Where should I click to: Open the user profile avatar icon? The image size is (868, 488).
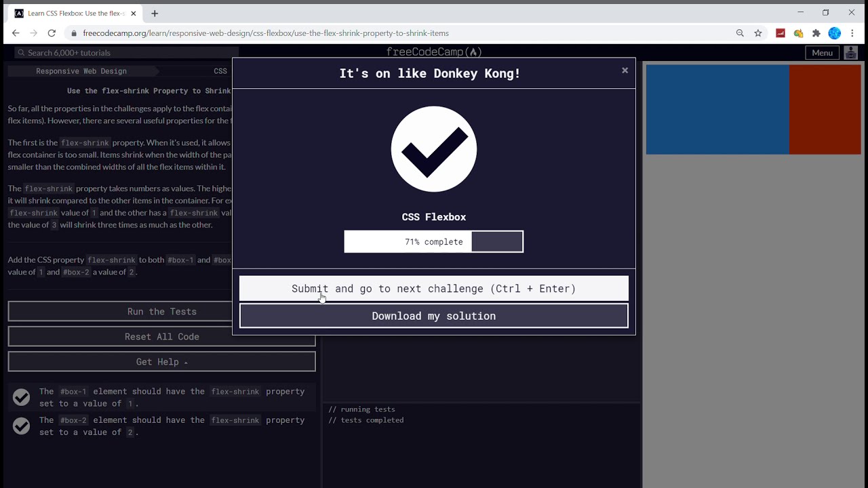(850, 53)
